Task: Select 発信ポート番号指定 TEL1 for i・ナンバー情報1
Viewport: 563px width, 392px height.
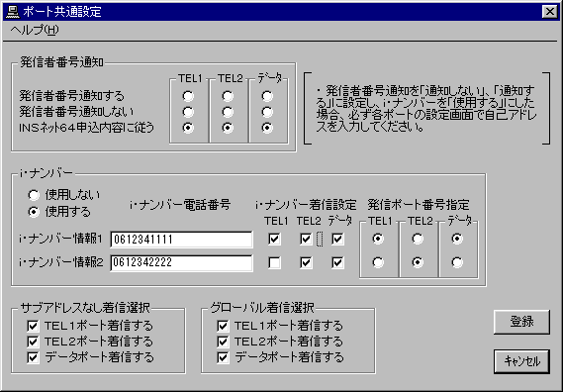Action: click(378, 239)
